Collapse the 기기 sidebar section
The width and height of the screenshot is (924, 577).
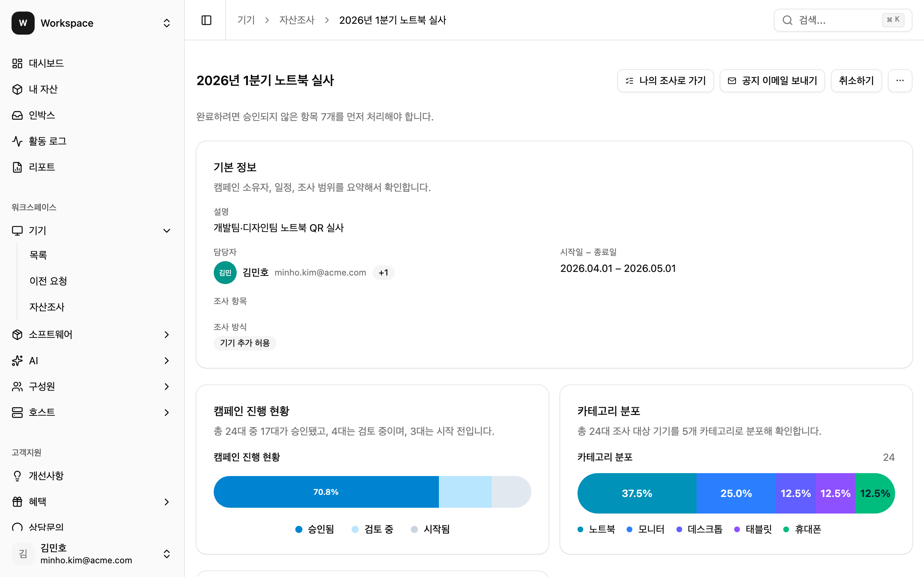pyautogui.click(x=166, y=230)
